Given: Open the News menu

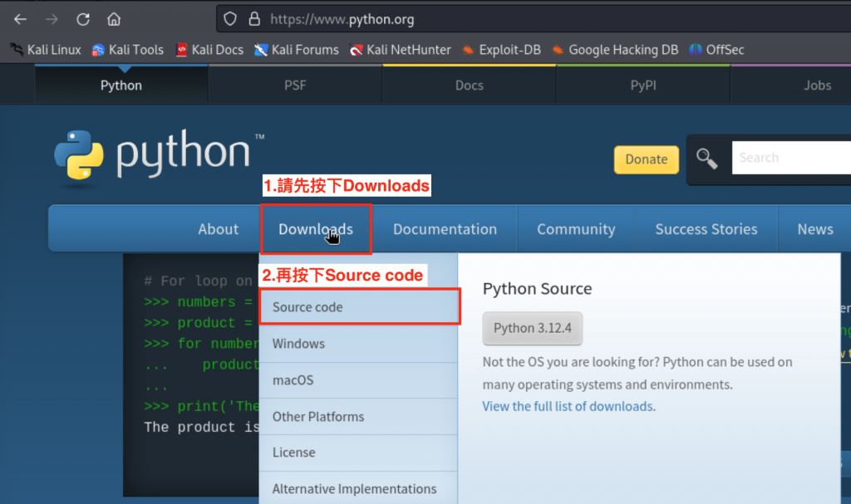Looking at the screenshot, I should (815, 229).
